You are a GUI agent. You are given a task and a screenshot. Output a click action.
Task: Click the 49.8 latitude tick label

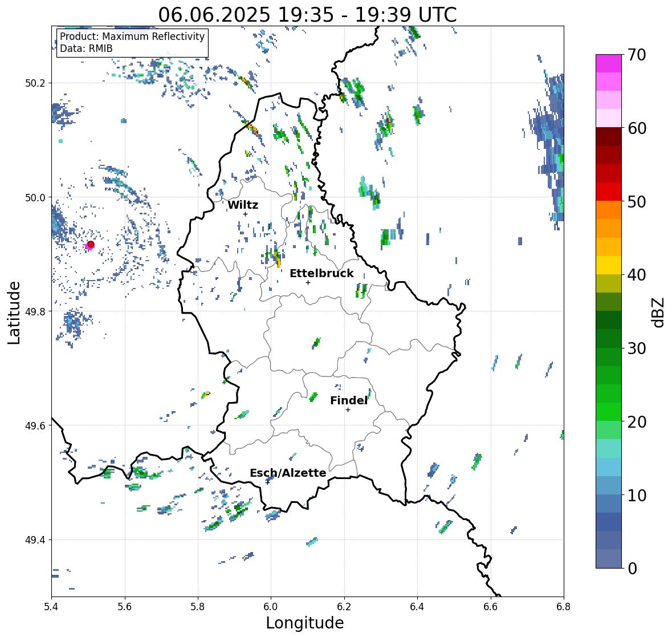click(35, 311)
